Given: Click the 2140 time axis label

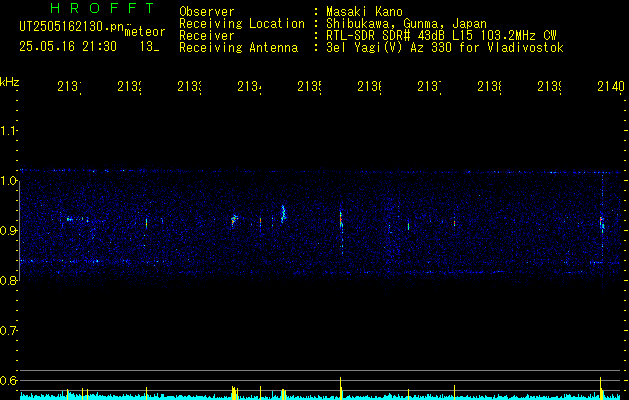Looking at the screenshot, I should tap(611, 86).
